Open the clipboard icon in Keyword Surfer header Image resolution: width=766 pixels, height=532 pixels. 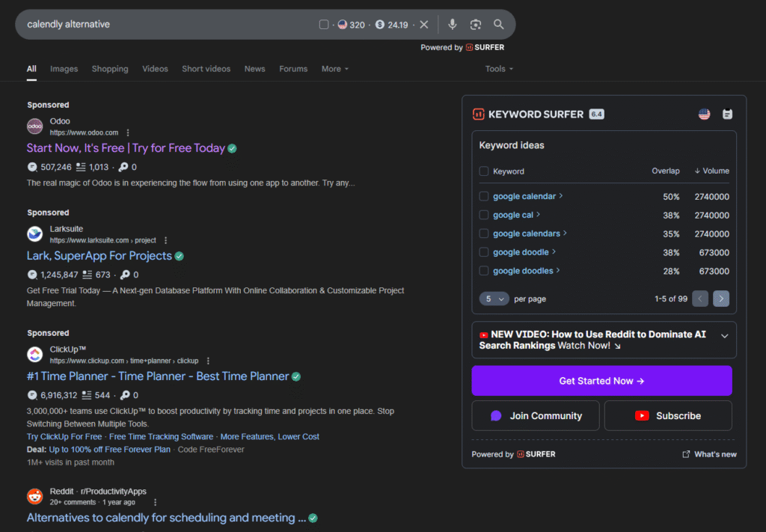click(x=727, y=114)
